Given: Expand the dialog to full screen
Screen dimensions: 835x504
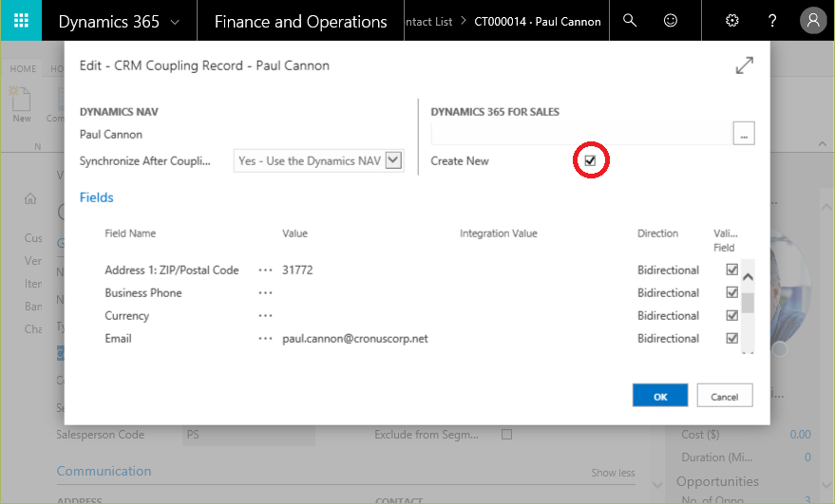Looking at the screenshot, I should point(744,65).
